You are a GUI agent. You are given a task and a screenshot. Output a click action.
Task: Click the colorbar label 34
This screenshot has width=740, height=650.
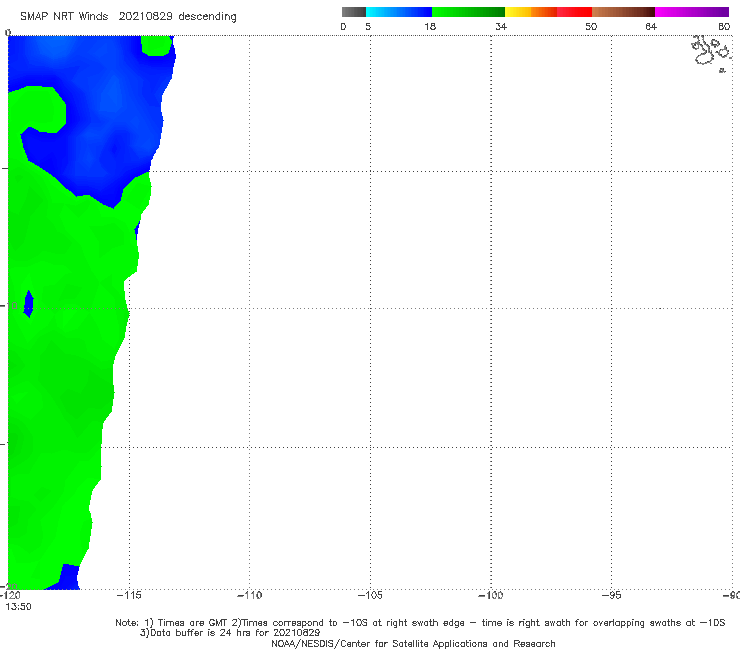pyautogui.click(x=501, y=26)
